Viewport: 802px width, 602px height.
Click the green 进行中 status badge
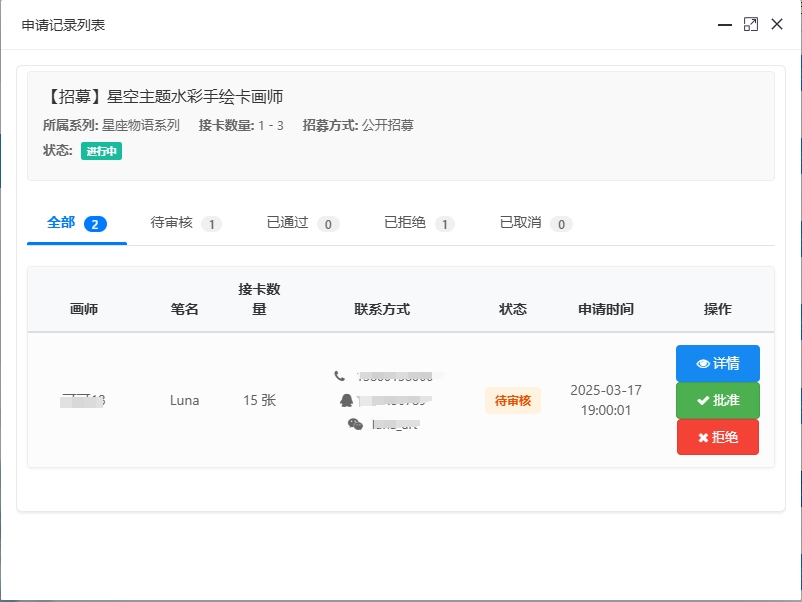(101, 151)
